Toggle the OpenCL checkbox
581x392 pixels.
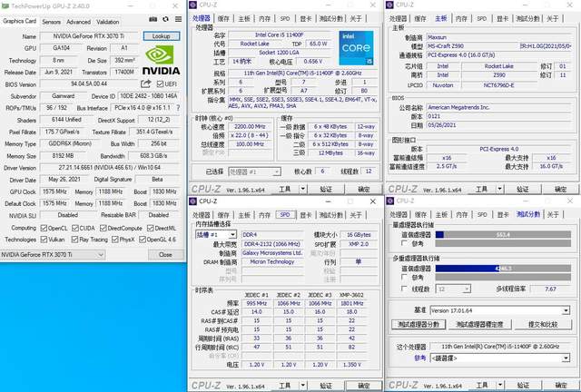click(x=44, y=228)
